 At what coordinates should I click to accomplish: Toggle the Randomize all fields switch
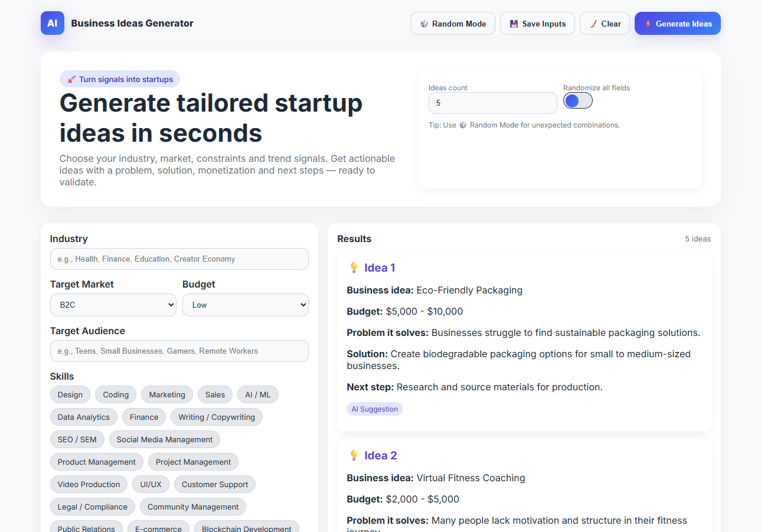click(x=577, y=101)
